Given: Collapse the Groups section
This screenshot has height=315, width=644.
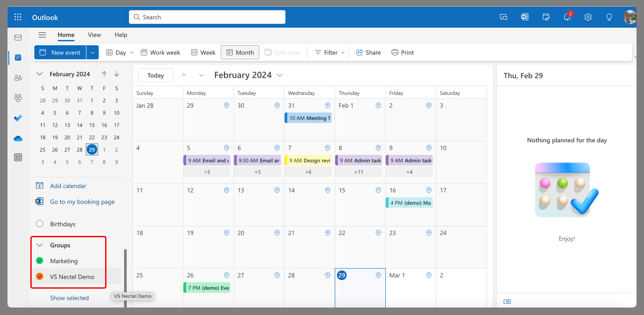Looking at the screenshot, I should [40, 245].
